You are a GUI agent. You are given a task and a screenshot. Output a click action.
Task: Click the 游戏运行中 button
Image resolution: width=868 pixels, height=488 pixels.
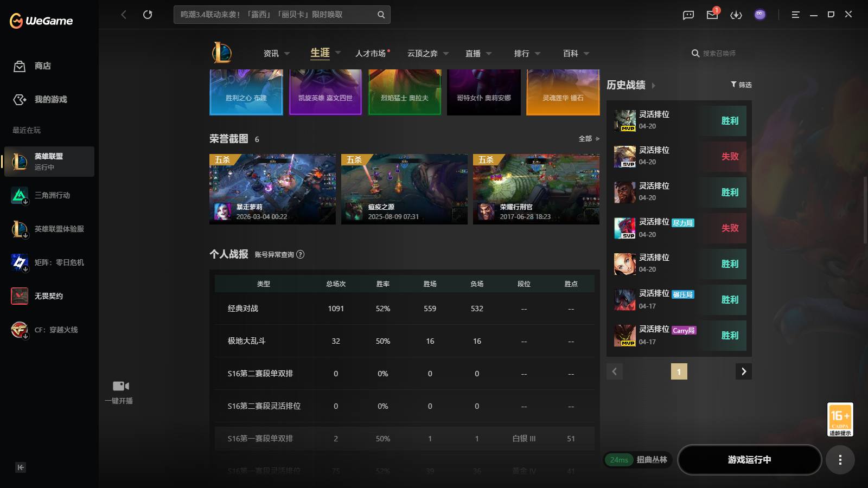pos(750,460)
